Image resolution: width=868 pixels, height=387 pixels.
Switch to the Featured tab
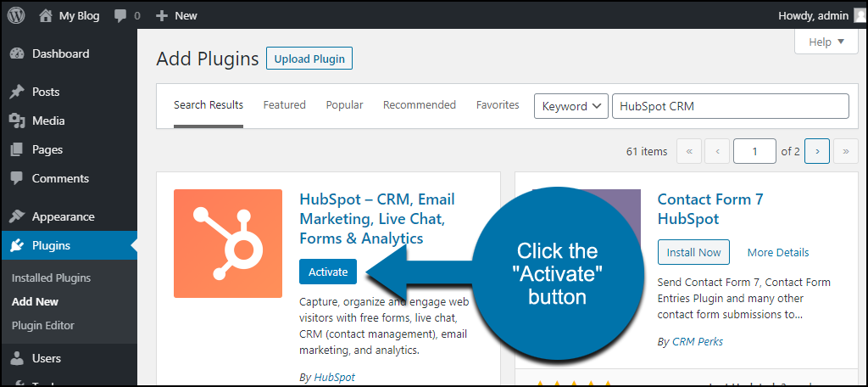coord(285,104)
